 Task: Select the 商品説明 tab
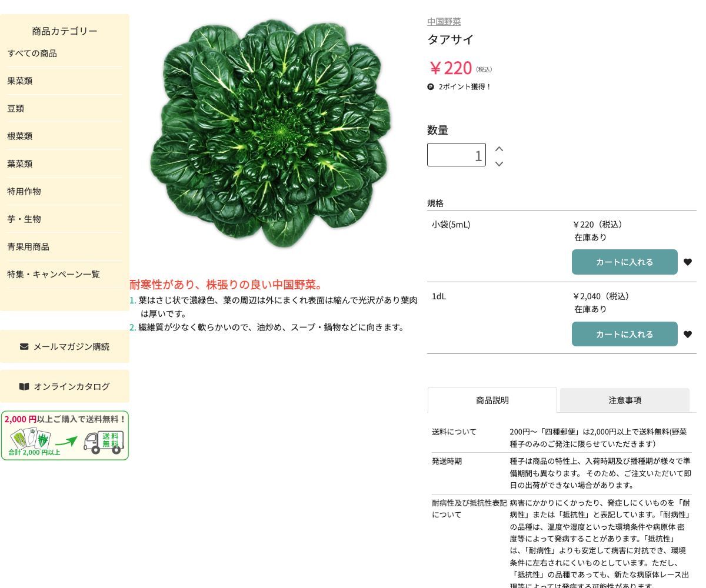point(492,400)
